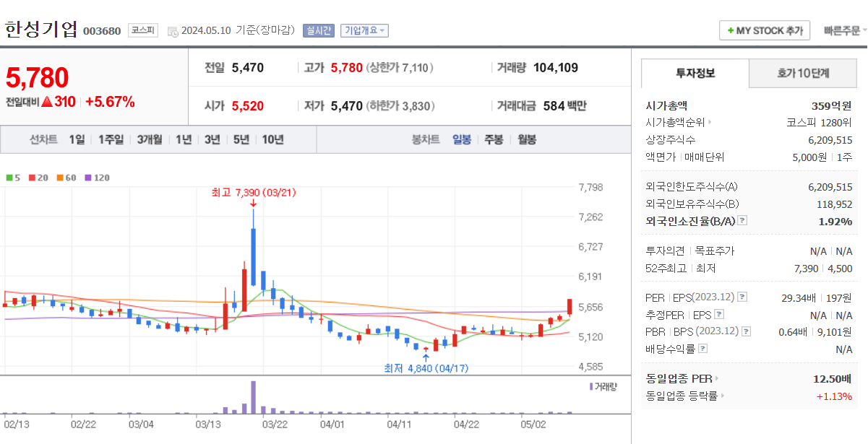Image resolution: width=868 pixels, height=444 pixels.
Task: Select the 월봉 candlestick chart
Action: click(526, 139)
